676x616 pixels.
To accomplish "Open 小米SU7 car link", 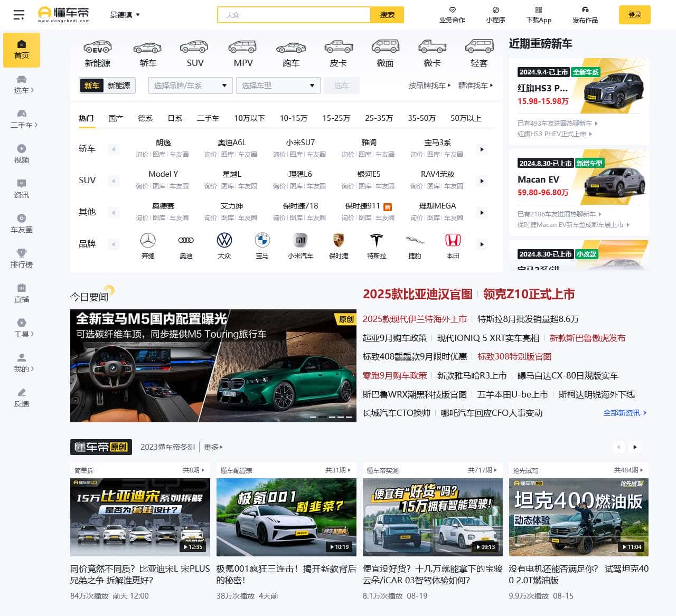I will tap(301, 143).
